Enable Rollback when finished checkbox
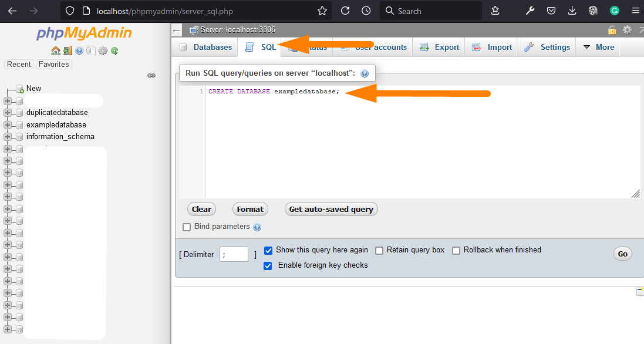Screen dimensions: 644x344 456,251
